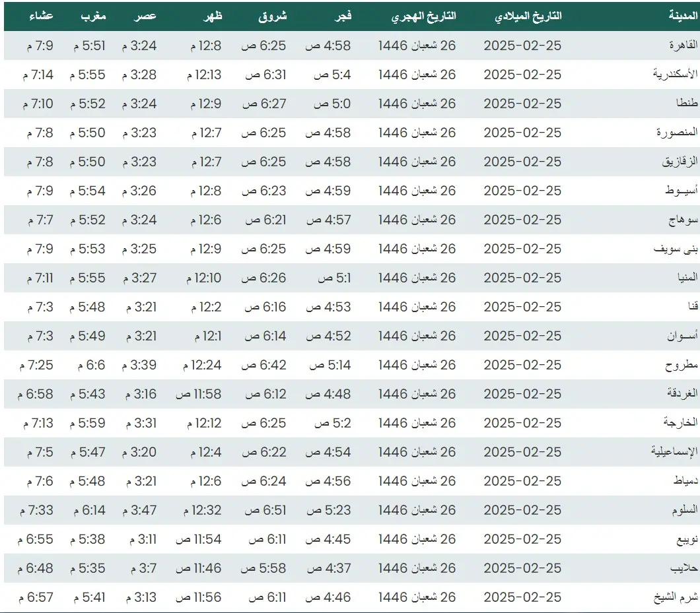Image resolution: width=700 pixels, height=613 pixels.
Task: Click the ظهر column header
Action: coord(213,16)
